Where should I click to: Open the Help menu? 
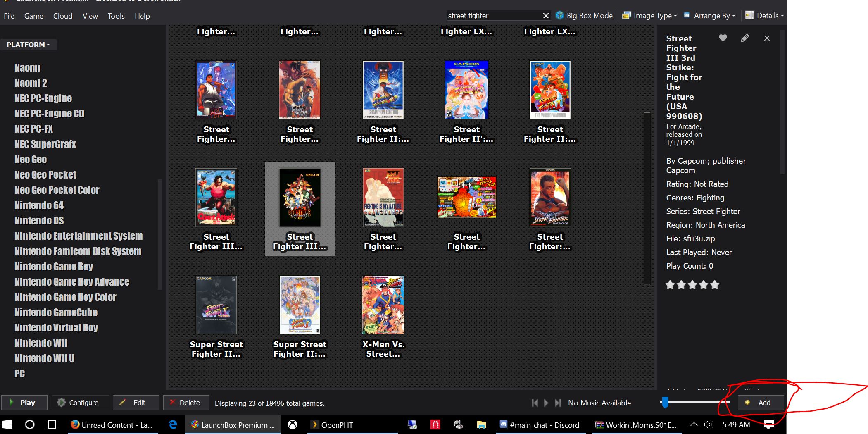pyautogui.click(x=142, y=16)
